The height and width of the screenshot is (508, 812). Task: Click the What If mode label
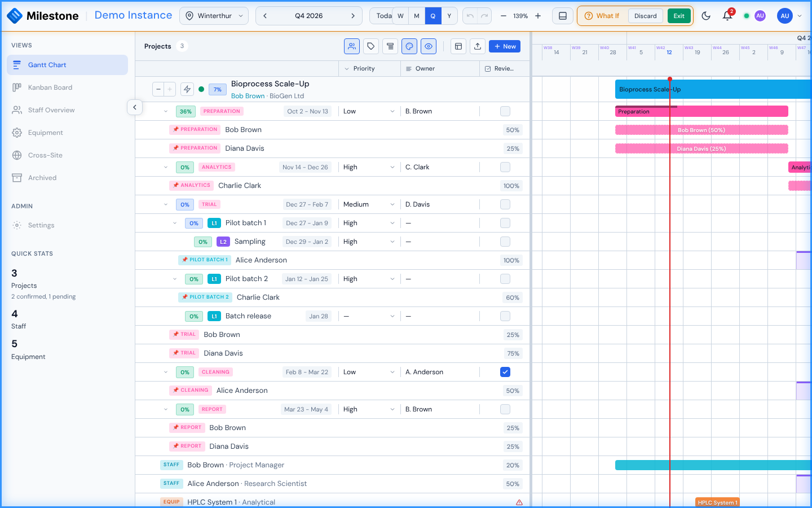(x=602, y=16)
